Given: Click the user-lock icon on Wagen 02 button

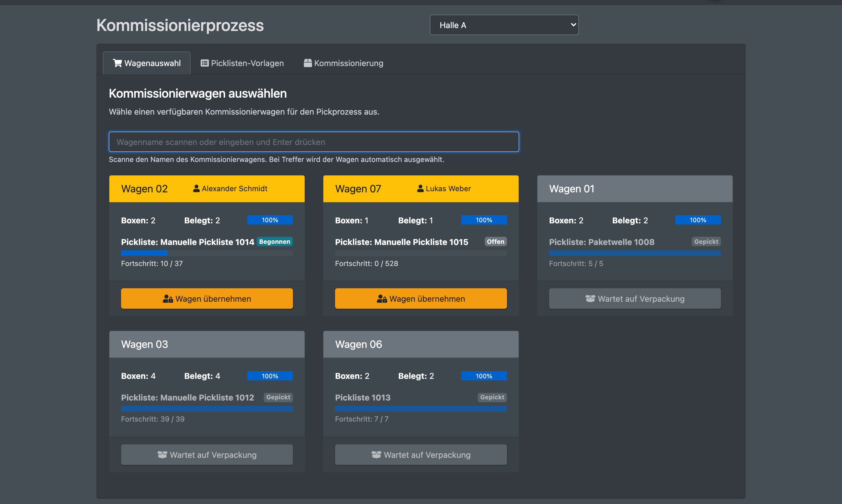Looking at the screenshot, I should 168,299.
